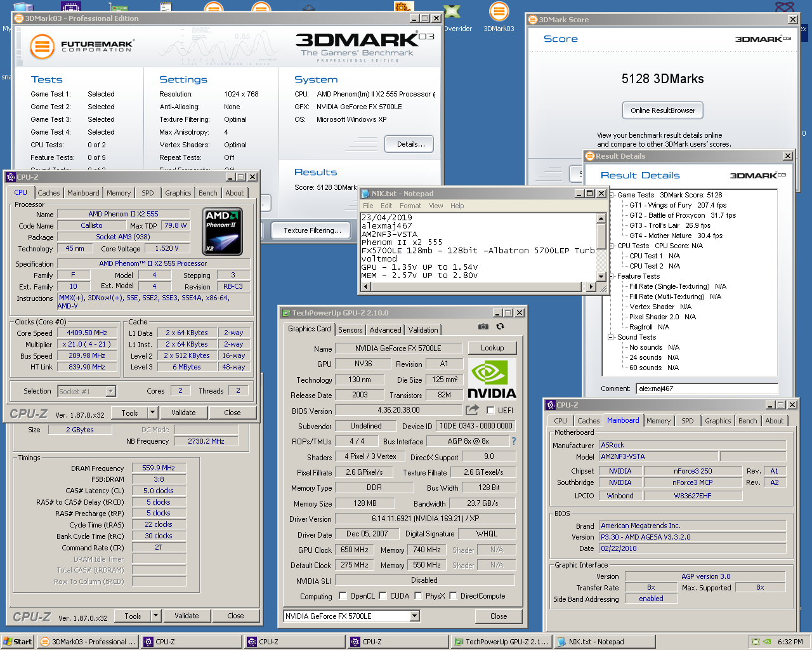Select the Ragtroll N/A tree row
Viewport: 812px width, 650px height.
click(649, 327)
